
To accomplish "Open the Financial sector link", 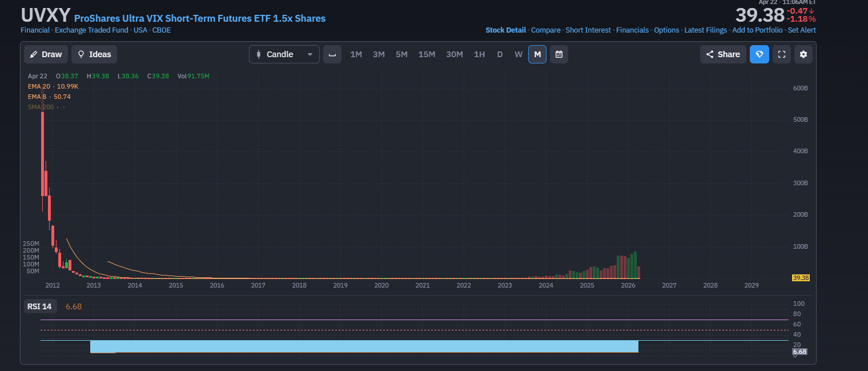I will pyautogui.click(x=35, y=30).
